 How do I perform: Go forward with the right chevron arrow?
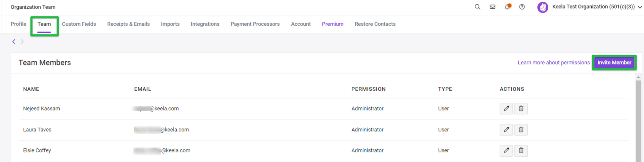(x=22, y=41)
